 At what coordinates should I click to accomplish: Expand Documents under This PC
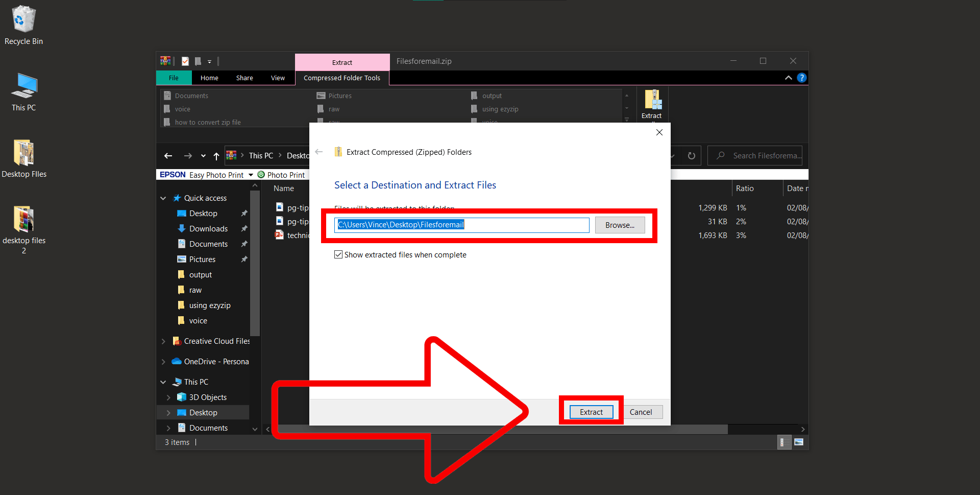pyautogui.click(x=168, y=428)
